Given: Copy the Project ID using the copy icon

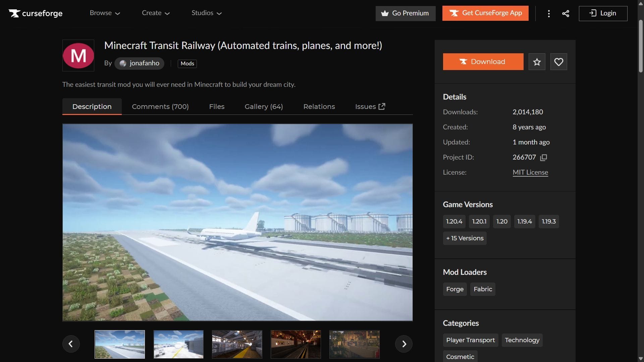Looking at the screenshot, I should [x=543, y=157].
